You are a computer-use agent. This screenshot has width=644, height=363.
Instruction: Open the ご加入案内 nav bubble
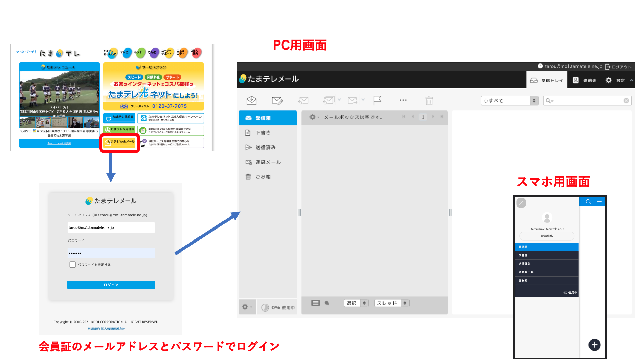point(196,52)
